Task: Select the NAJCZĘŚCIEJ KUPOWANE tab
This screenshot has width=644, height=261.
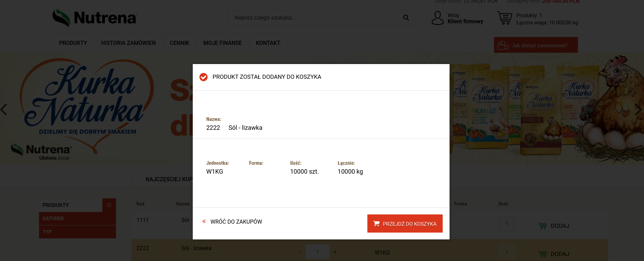Action: 162,179
